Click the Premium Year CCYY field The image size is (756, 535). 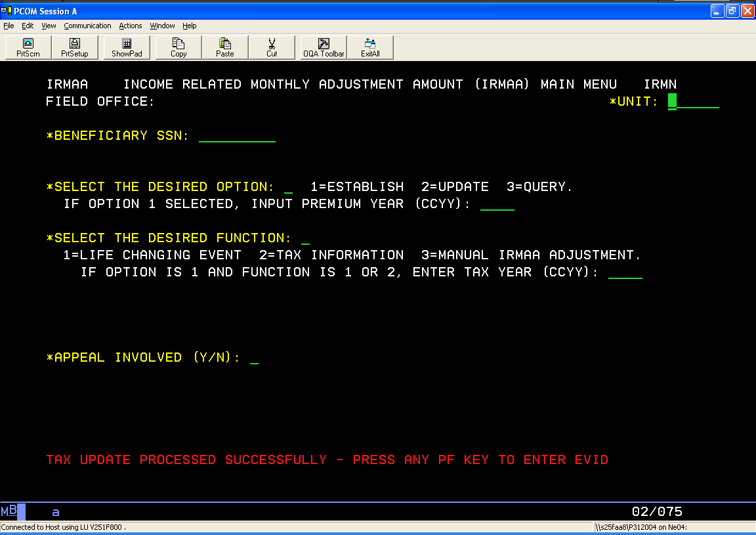click(x=497, y=204)
